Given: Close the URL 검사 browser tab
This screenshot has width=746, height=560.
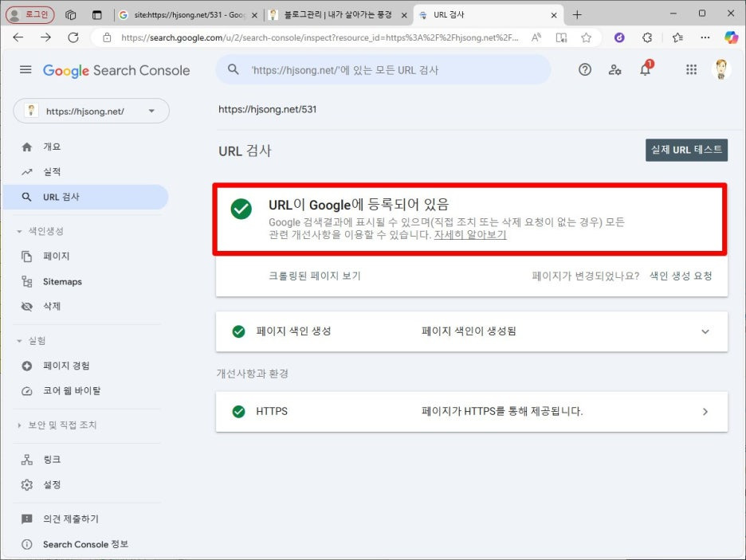Looking at the screenshot, I should coord(554,15).
